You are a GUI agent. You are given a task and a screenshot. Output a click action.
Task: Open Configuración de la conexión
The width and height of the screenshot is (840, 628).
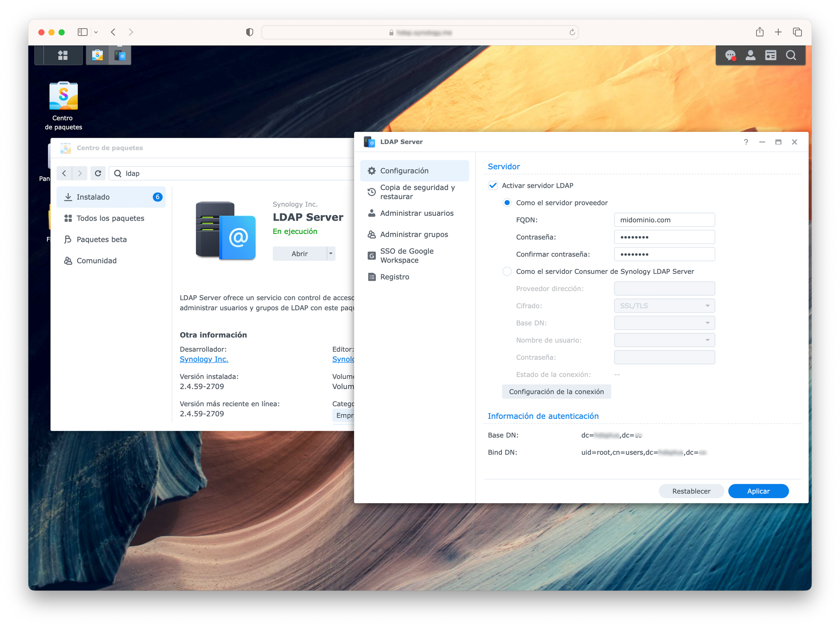[556, 392]
